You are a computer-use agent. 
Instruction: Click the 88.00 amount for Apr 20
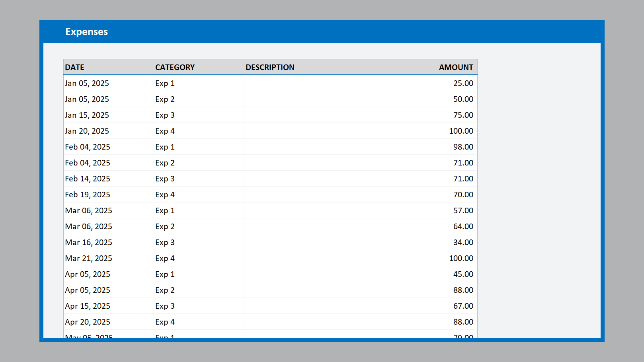tap(463, 322)
